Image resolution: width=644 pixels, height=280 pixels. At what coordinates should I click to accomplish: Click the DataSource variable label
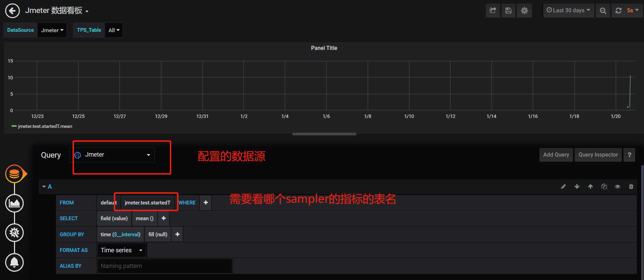tap(20, 30)
